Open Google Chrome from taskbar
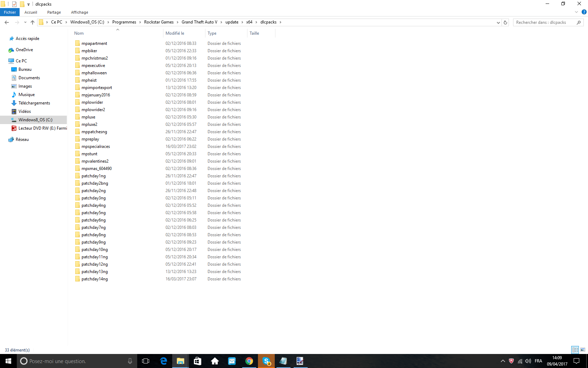588x368 pixels. coord(249,361)
